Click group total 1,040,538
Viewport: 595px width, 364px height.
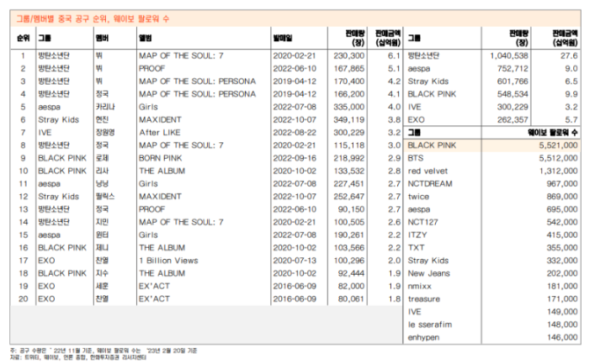point(509,55)
